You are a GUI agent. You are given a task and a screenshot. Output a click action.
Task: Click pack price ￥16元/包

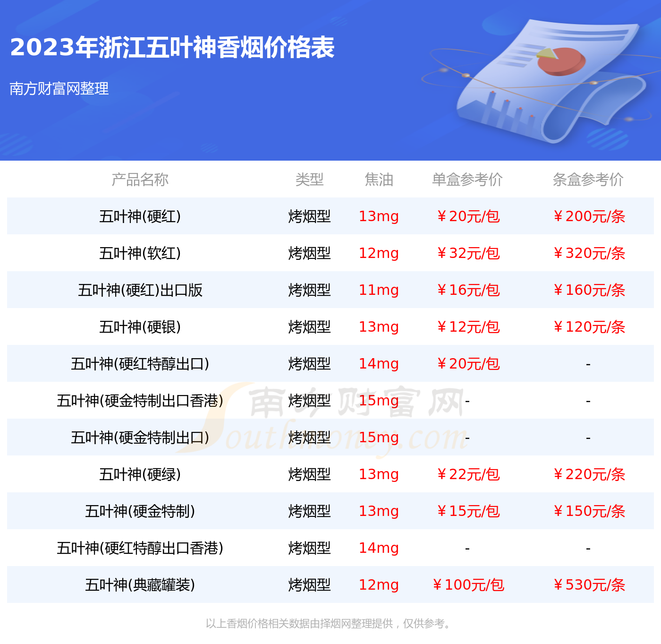pyautogui.click(x=467, y=290)
